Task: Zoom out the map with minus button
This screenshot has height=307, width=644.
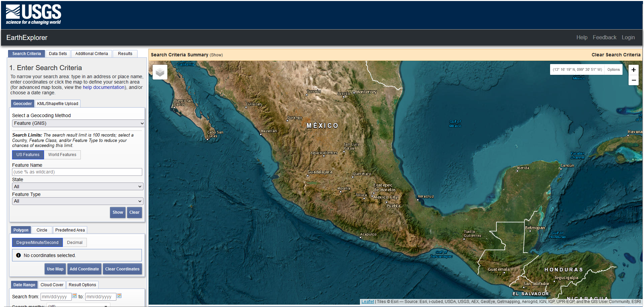Action: tap(633, 80)
